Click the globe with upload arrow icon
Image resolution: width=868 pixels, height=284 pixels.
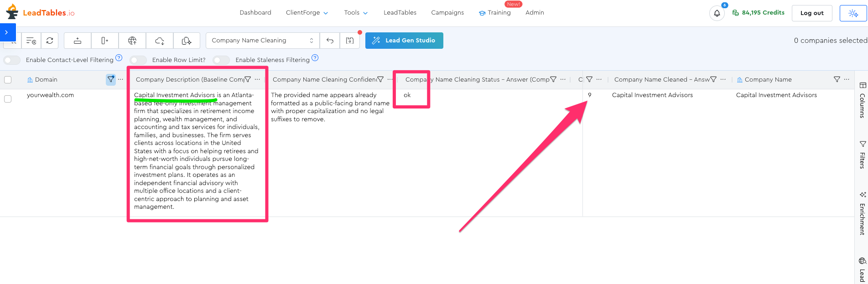[x=132, y=41]
